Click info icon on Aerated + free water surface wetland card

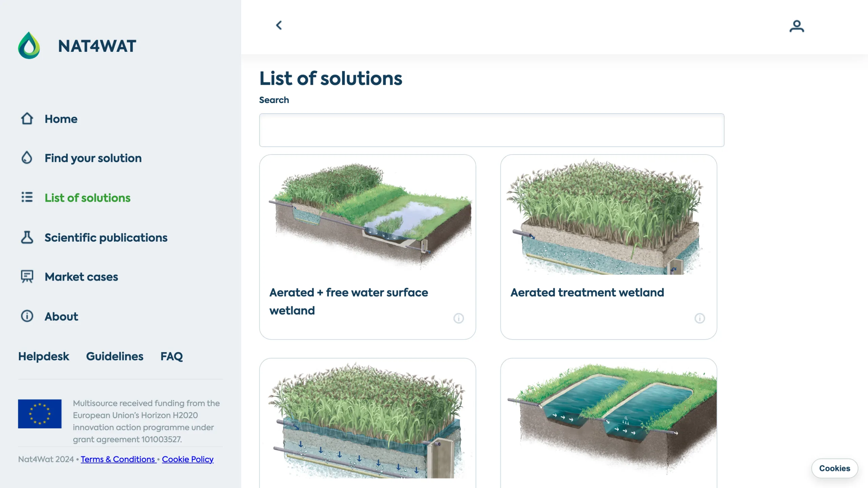458,318
